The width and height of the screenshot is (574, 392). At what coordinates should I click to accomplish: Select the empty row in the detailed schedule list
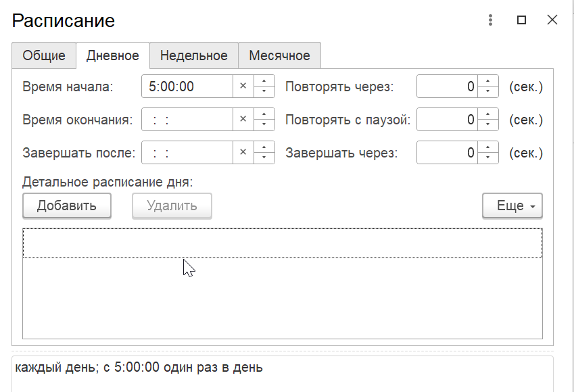click(282, 243)
